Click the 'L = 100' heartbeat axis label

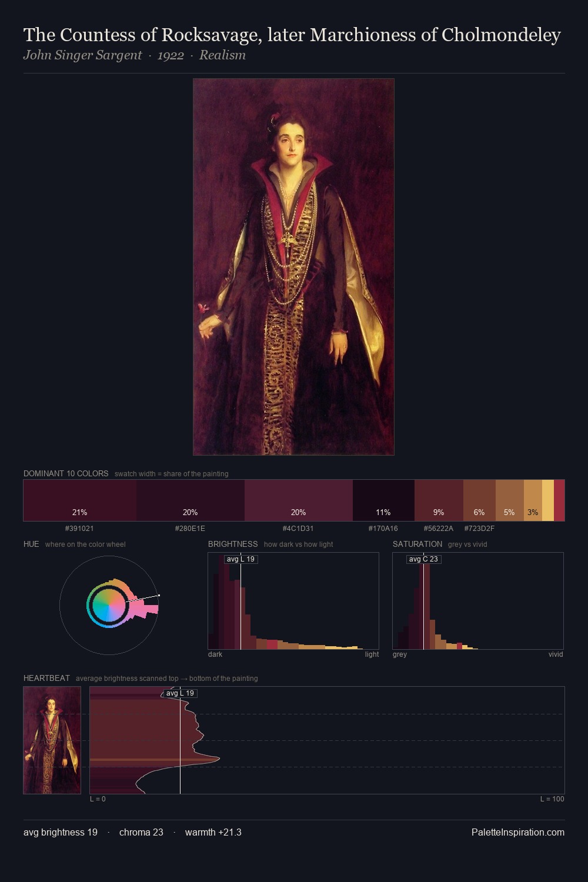coord(552,799)
